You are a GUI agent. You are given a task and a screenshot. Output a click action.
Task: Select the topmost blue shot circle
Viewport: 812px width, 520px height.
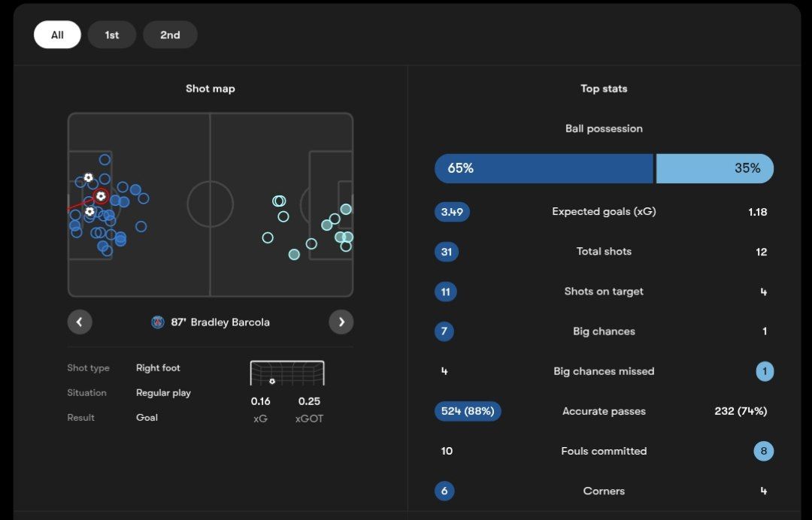click(x=105, y=159)
